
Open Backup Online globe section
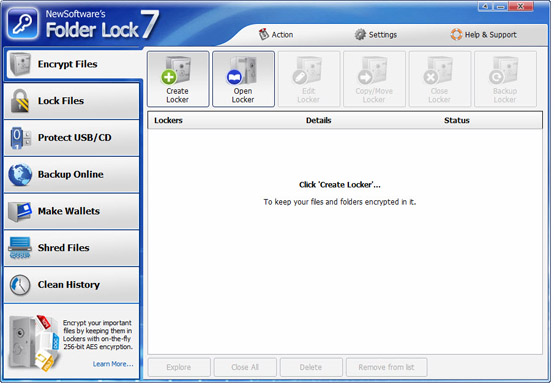(x=71, y=175)
